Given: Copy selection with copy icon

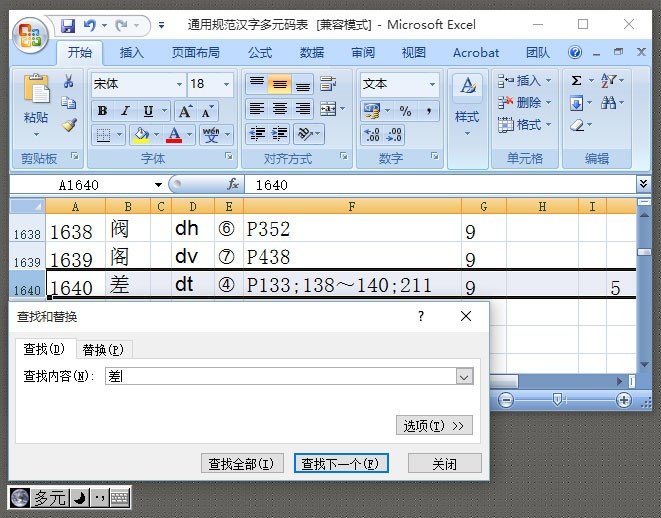Looking at the screenshot, I should tap(68, 102).
